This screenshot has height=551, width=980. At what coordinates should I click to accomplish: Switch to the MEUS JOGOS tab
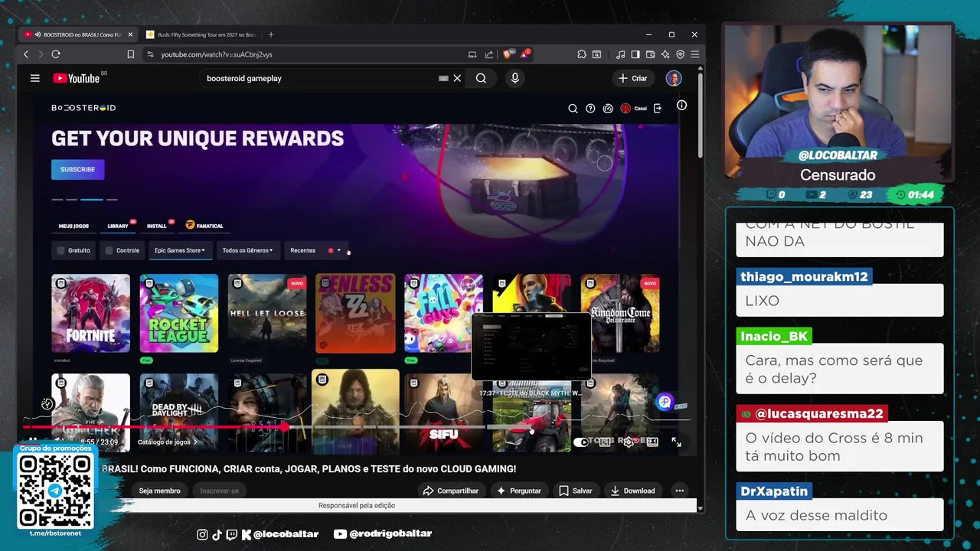73,226
